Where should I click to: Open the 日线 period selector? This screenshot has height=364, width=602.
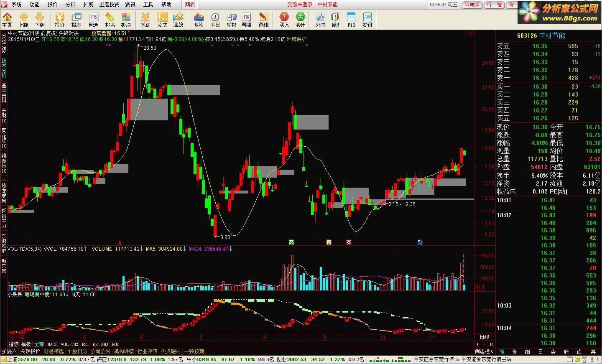tap(484, 337)
